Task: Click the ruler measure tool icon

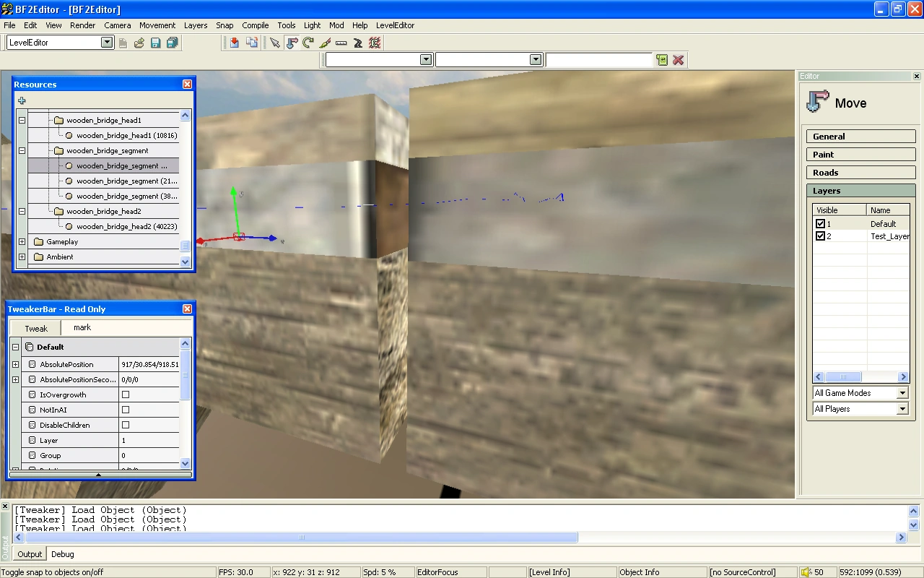Action: tap(341, 43)
